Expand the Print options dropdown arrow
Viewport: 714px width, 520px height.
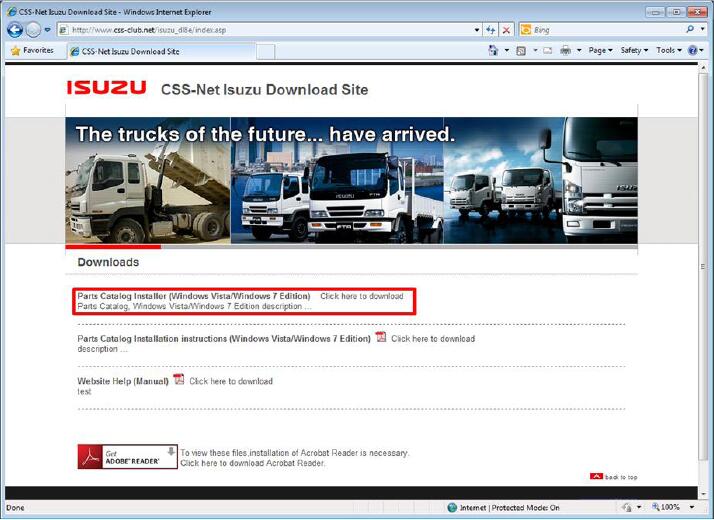(x=579, y=50)
